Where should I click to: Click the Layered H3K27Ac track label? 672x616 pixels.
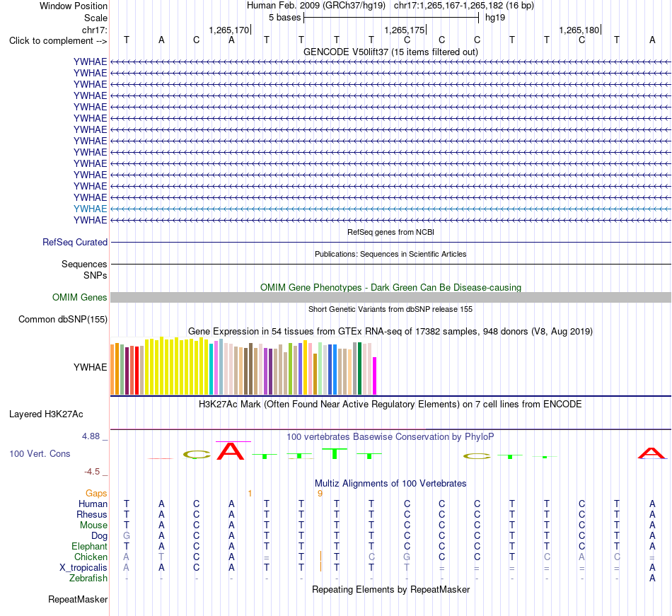click(46, 414)
